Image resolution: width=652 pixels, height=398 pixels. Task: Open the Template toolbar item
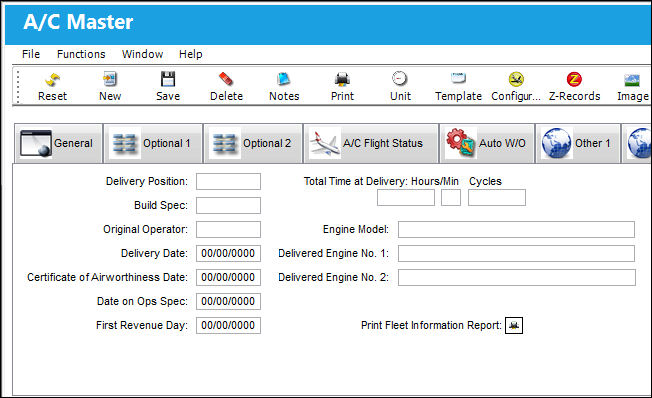458,87
